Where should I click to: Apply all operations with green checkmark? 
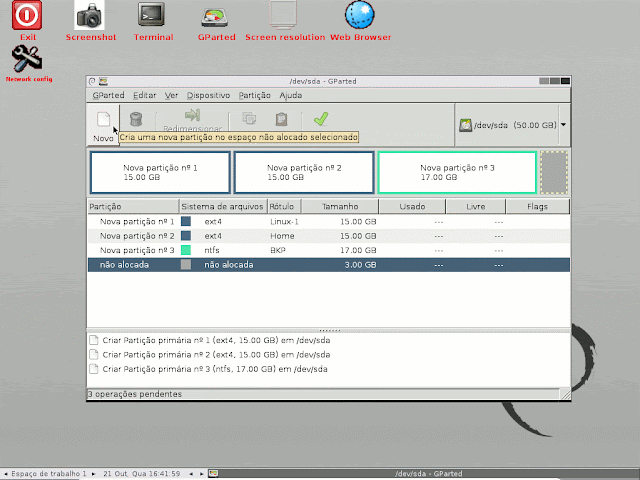click(x=321, y=119)
